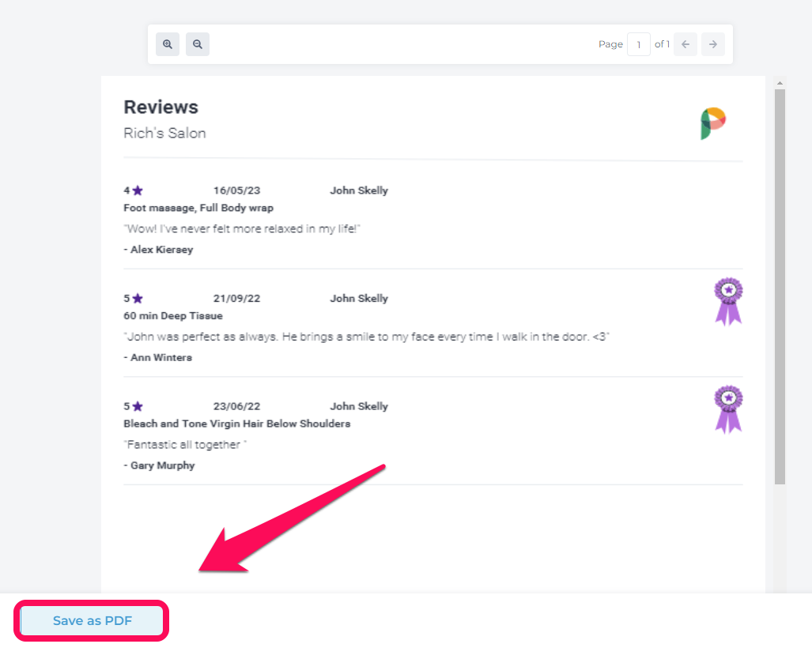The image size is (812, 659).
Task: Click the Rich's Salon subtitle
Action: [164, 133]
